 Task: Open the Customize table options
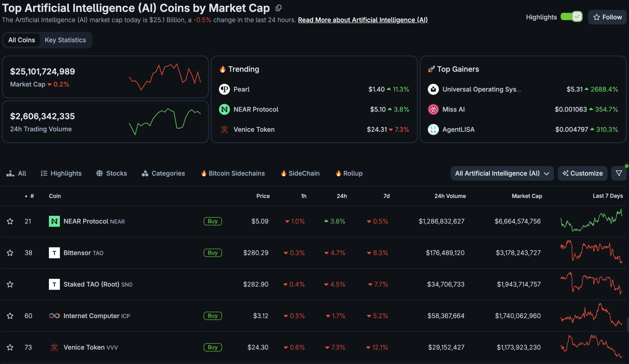[582, 173]
